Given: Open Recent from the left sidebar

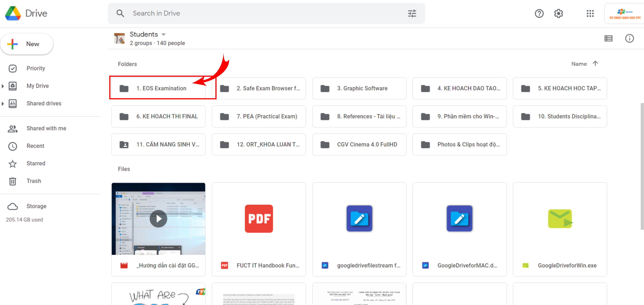Looking at the screenshot, I should click(35, 146).
